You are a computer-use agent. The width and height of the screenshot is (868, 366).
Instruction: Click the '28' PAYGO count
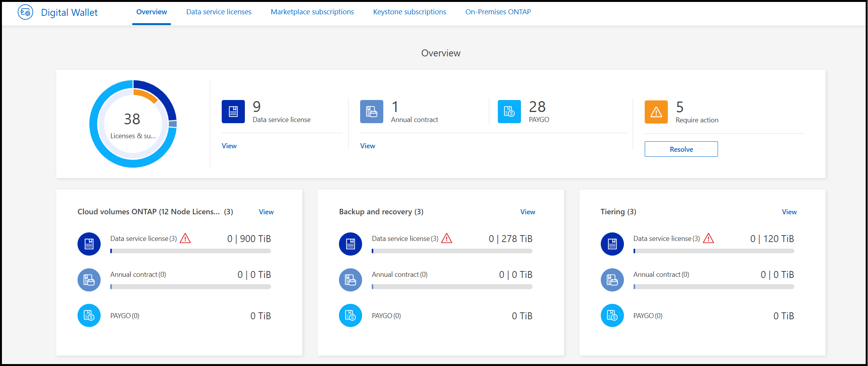(537, 107)
